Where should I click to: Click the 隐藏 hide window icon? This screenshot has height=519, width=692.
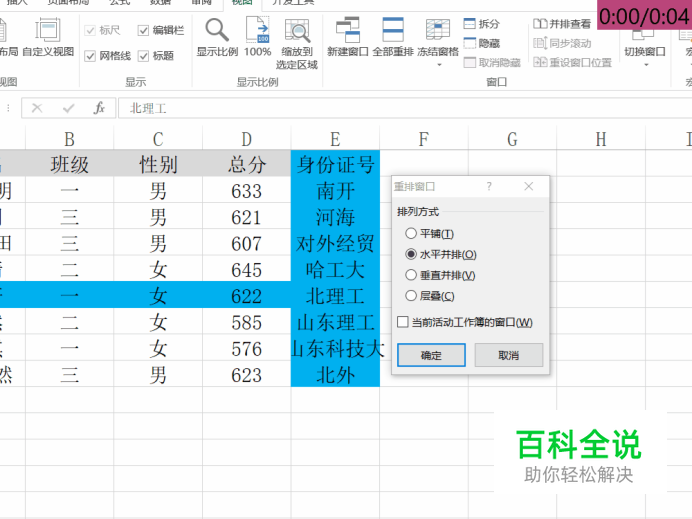(470, 43)
